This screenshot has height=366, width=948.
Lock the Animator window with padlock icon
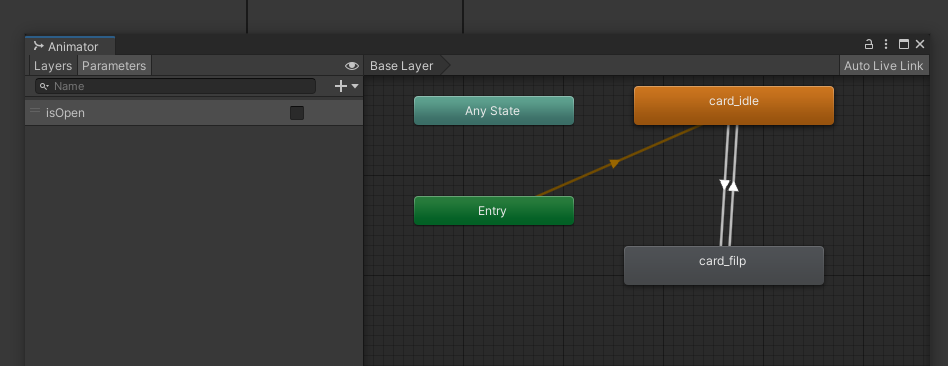pos(869,44)
